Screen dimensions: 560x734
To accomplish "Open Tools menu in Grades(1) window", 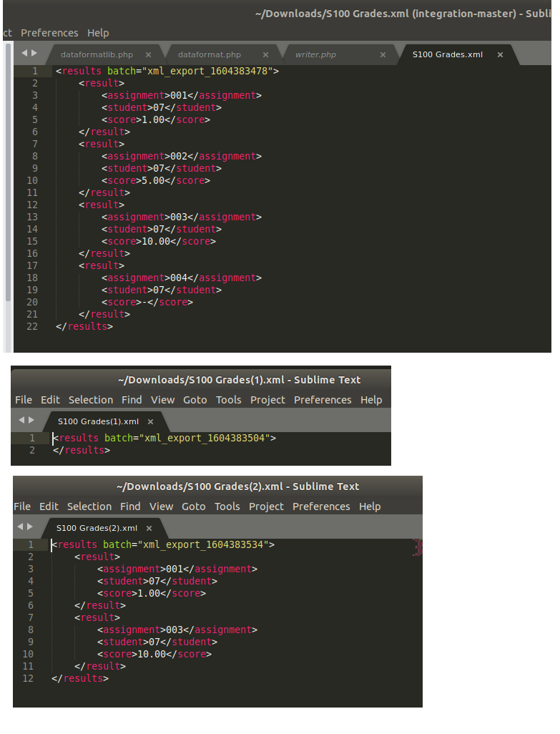I will pos(228,400).
